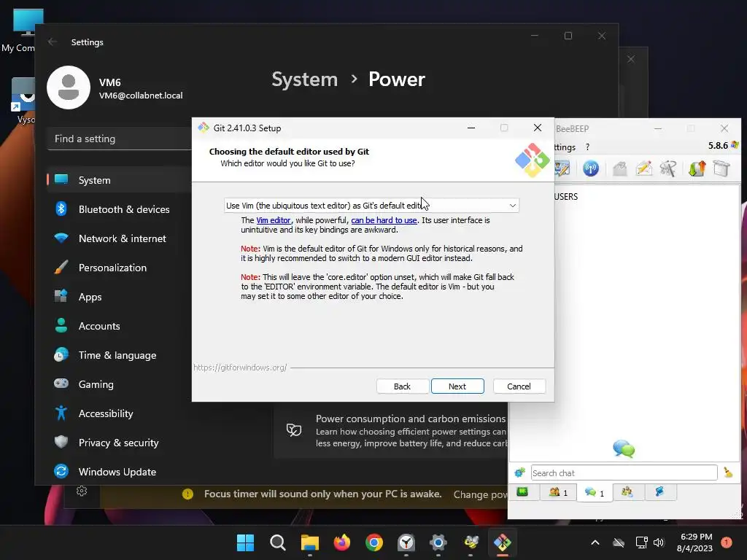Click the Back button in Git Setup
Screen dimensions: 747x560
coord(402,386)
